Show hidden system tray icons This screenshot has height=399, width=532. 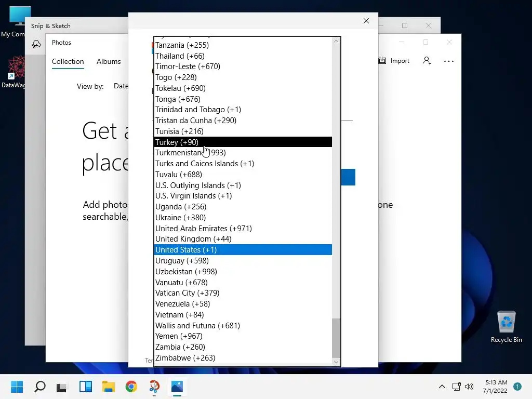click(442, 387)
